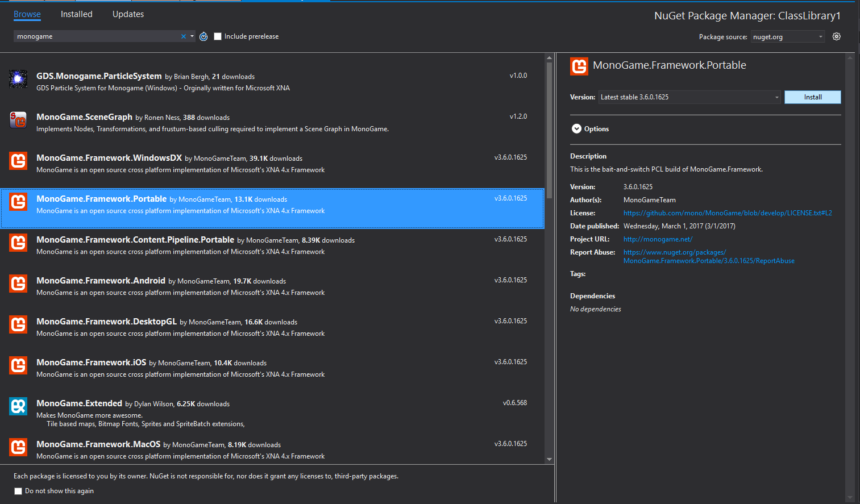Select GDS.Monogame.ParticleSystem package title
Image resolution: width=860 pixels, height=504 pixels.
point(99,76)
